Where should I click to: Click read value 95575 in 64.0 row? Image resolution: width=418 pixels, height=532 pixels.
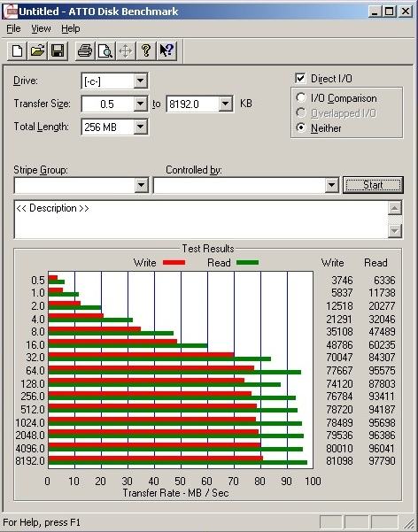point(382,371)
